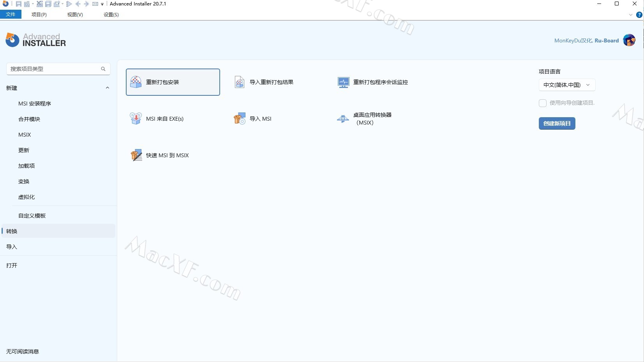The width and height of the screenshot is (644, 362).
Task: Open the 项目(P) menu
Action: [x=39, y=14]
